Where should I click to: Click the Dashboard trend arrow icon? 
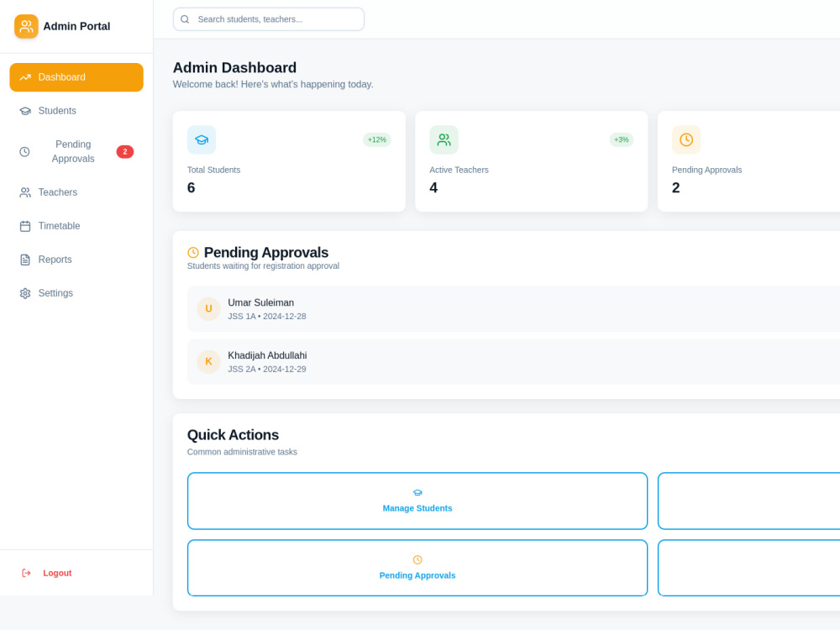tap(25, 77)
